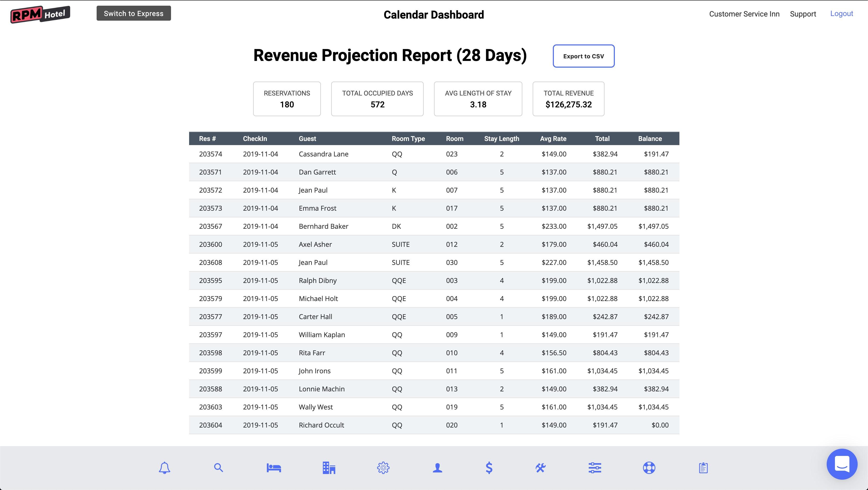Viewport: 868px width, 490px height.
Task: Click Customer Service Inn in header
Action: pyautogui.click(x=744, y=14)
